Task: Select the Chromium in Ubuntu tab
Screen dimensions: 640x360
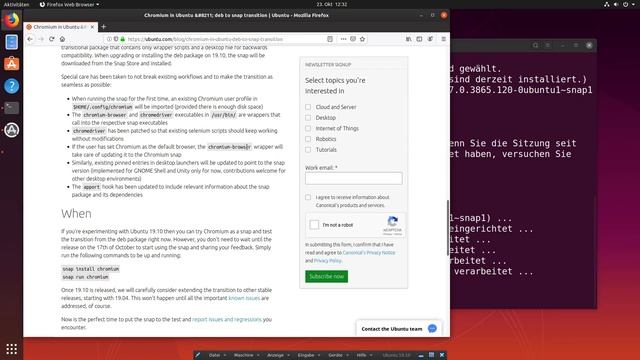Action: coord(60,27)
